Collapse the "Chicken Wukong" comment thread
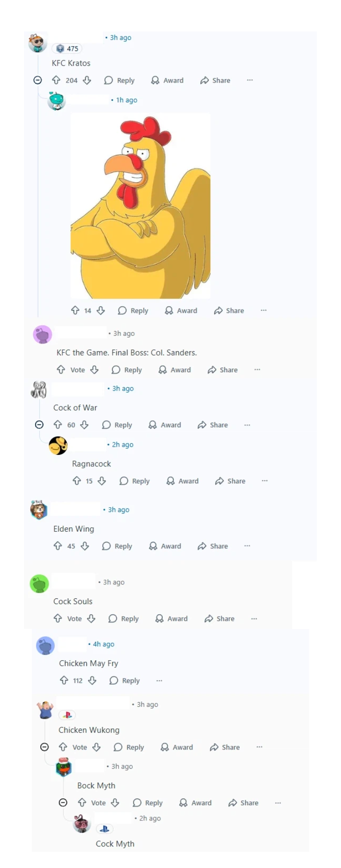The image size is (341, 868). tap(44, 747)
